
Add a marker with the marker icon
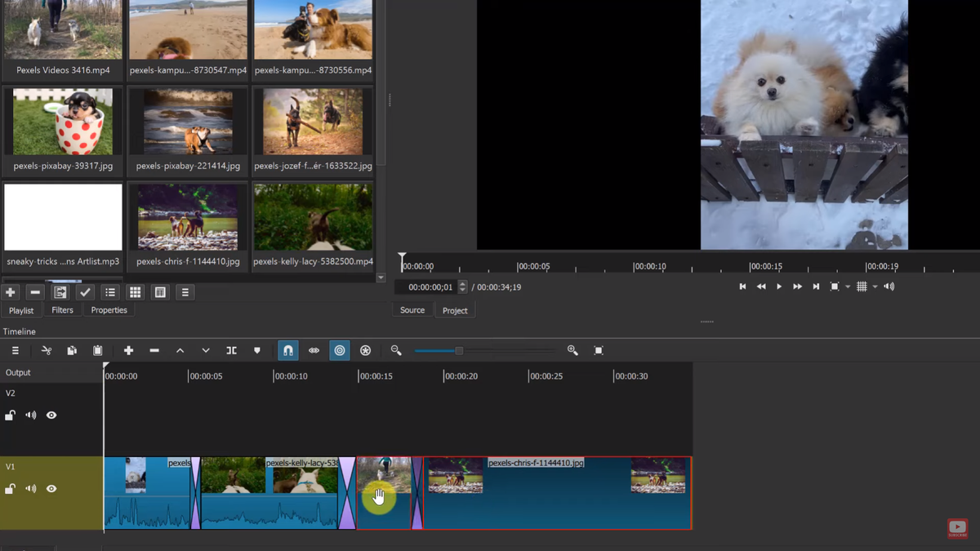[x=257, y=350]
